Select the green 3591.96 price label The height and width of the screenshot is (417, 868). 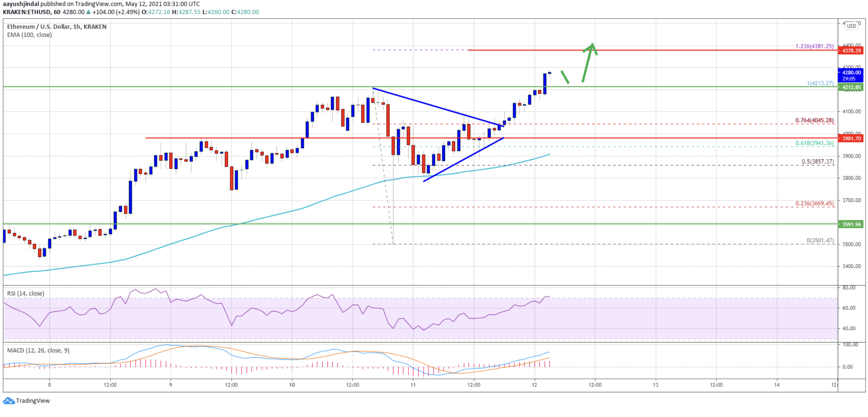point(850,224)
